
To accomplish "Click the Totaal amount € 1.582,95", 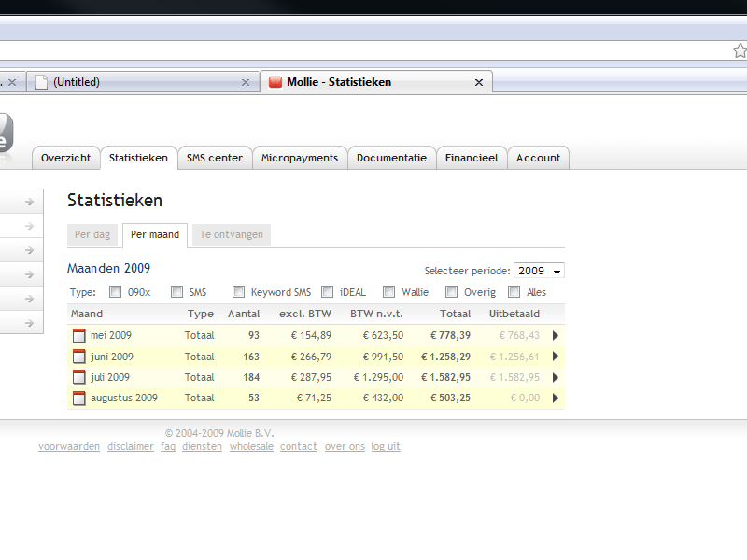I will (446, 377).
